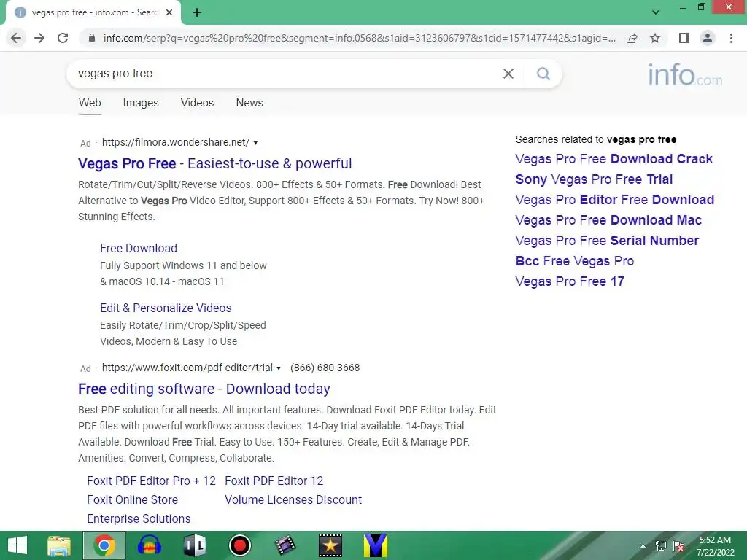Image resolution: width=747 pixels, height=560 pixels.
Task: Show hidden system tray icons
Action: [x=643, y=546]
